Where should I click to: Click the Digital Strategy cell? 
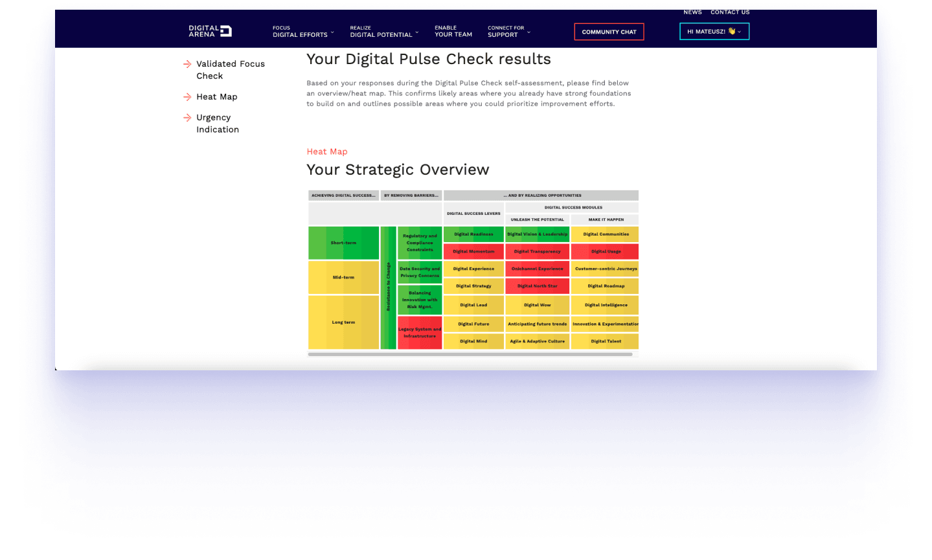pyautogui.click(x=473, y=286)
